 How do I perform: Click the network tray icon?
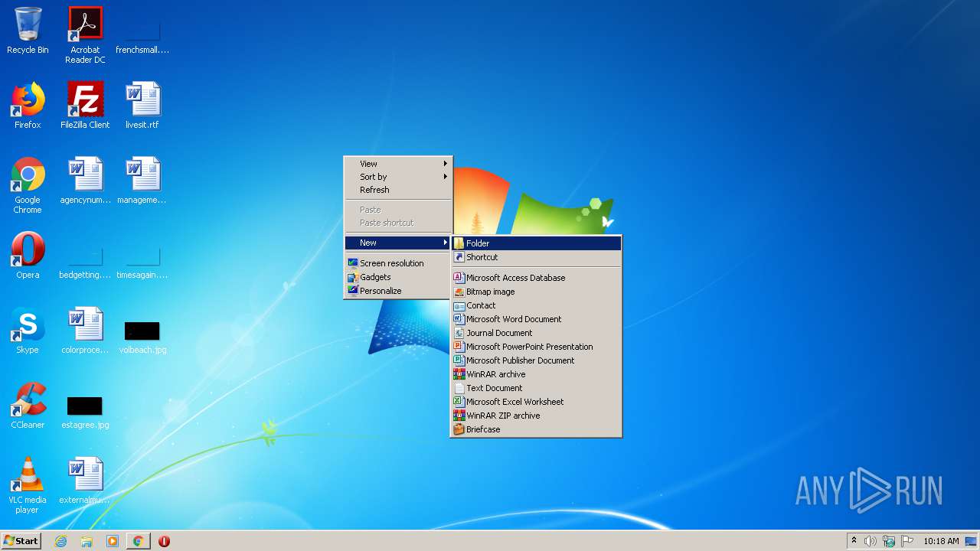coord(889,541)
